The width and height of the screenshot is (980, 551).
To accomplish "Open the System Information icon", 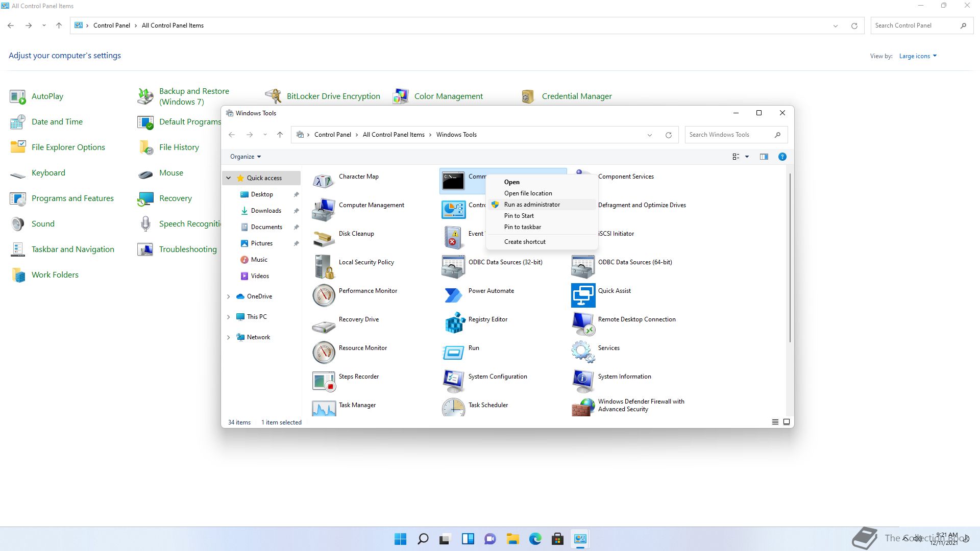I will 583,381.
